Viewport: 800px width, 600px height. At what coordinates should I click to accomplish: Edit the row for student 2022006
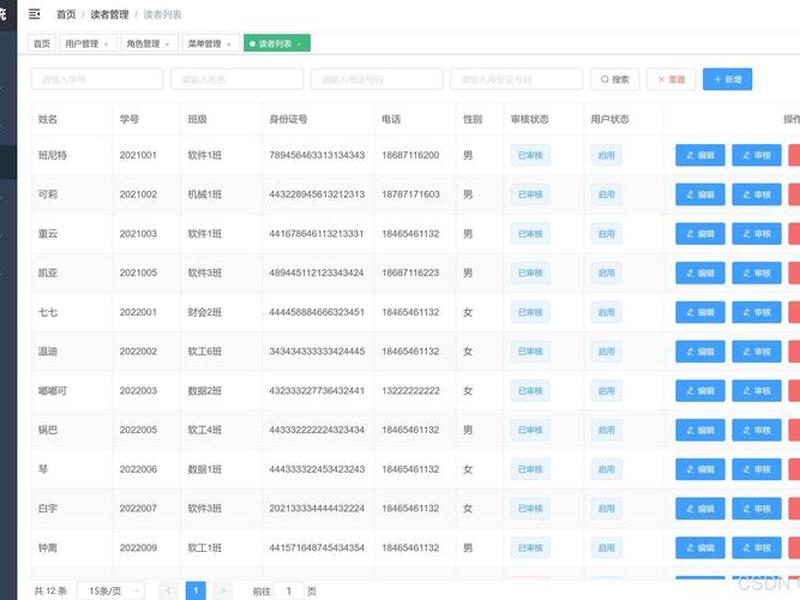(x=701, y=469)
